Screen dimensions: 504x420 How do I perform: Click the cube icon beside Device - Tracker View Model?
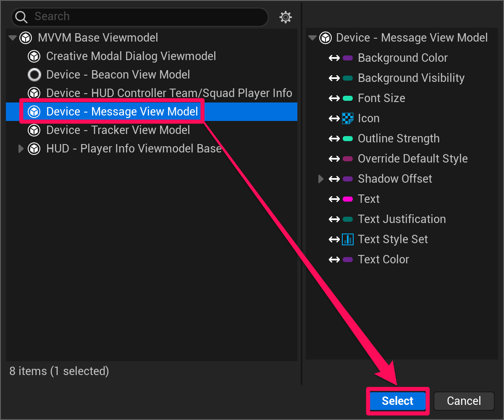(x=34, y=130)
